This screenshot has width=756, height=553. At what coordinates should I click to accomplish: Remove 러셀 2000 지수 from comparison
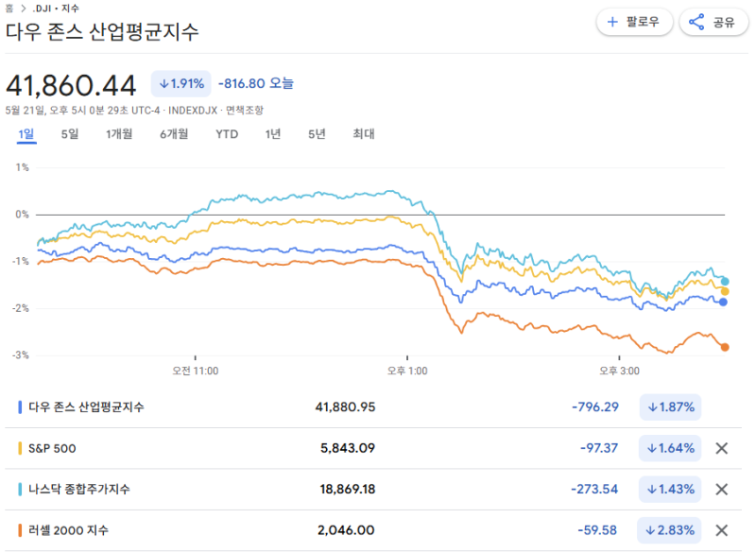pyautogui.click(x=722, y=530)
